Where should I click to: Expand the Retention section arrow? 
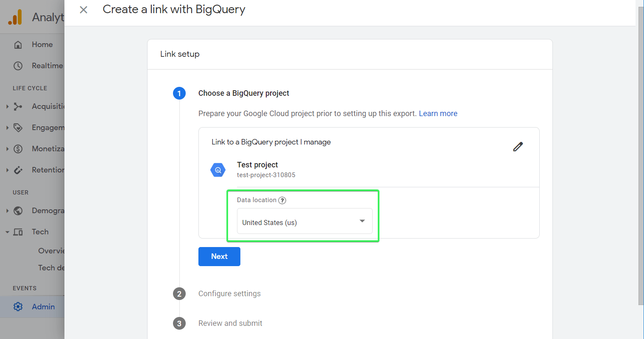(x=7, y=170)
